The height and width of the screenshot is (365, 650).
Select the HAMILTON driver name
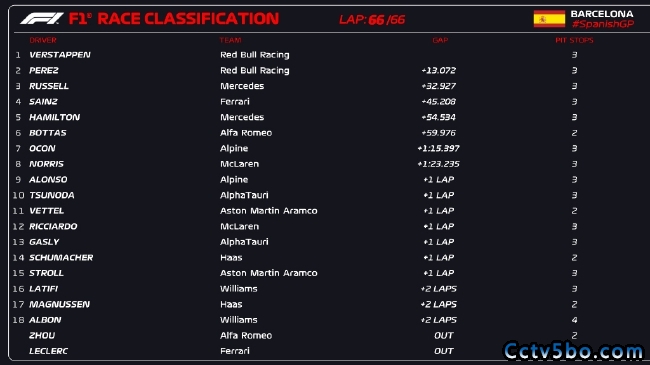[x=54, y=117]
